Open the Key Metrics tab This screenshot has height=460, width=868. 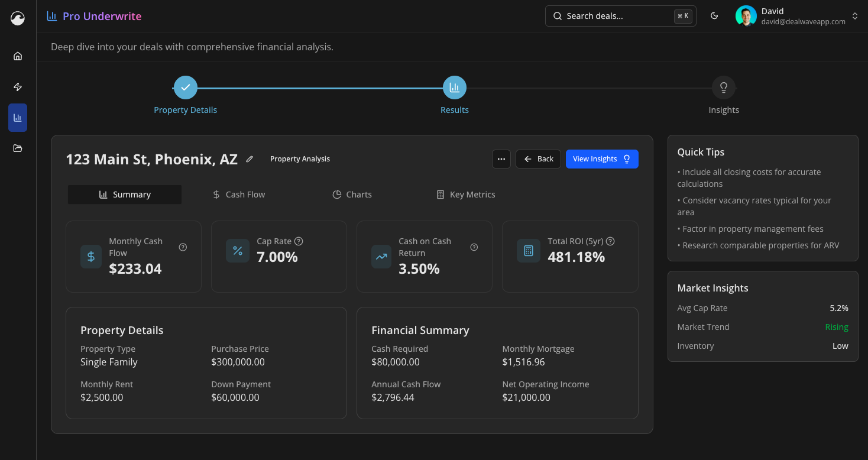click(465, 194)
